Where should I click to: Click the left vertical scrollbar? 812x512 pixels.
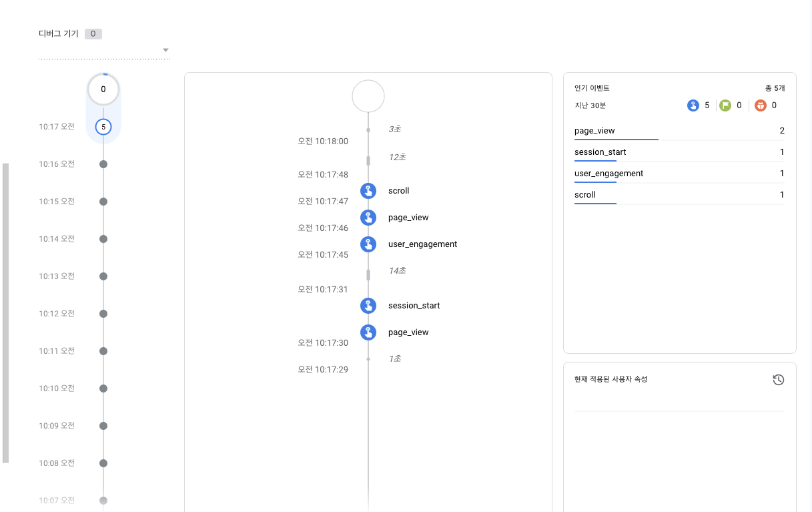point(6,312)
